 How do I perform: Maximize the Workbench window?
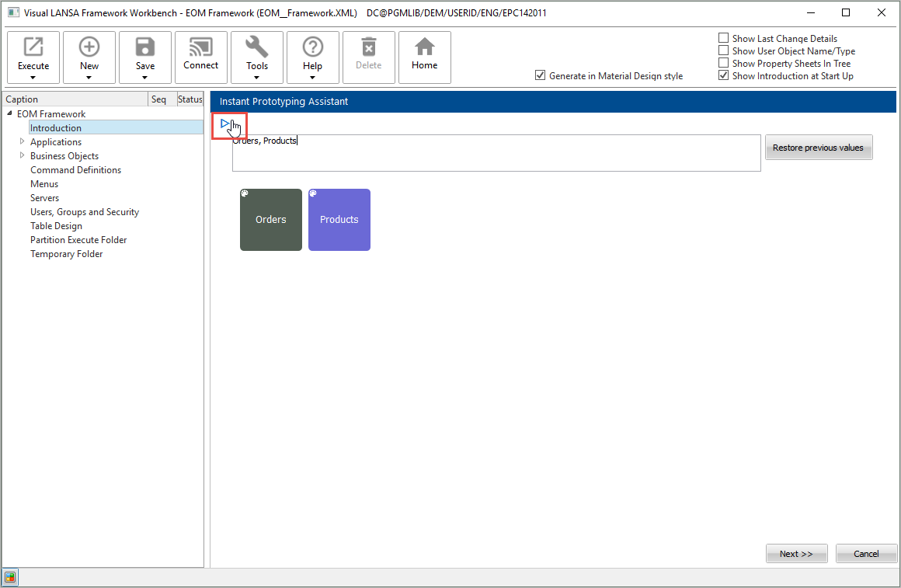846,12
